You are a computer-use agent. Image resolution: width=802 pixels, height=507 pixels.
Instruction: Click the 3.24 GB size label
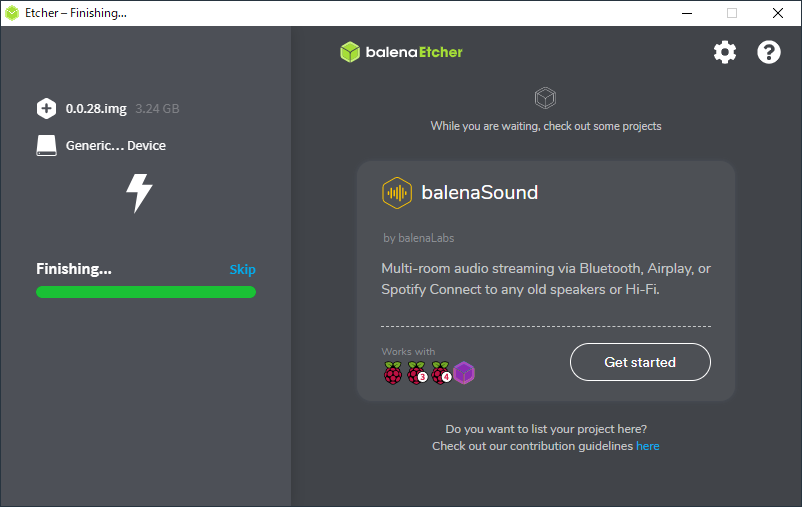pos(157,108)
